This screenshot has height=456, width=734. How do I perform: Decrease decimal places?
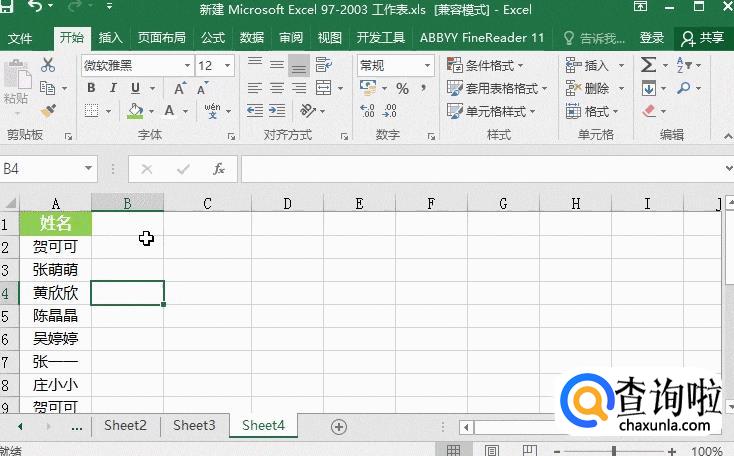pyautogui.click(x=389, y=111)
